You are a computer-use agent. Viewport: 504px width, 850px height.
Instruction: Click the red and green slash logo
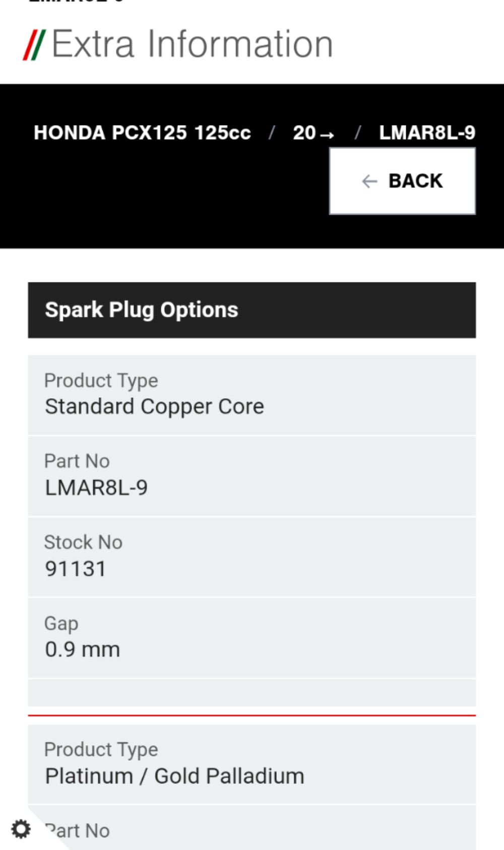34,45
